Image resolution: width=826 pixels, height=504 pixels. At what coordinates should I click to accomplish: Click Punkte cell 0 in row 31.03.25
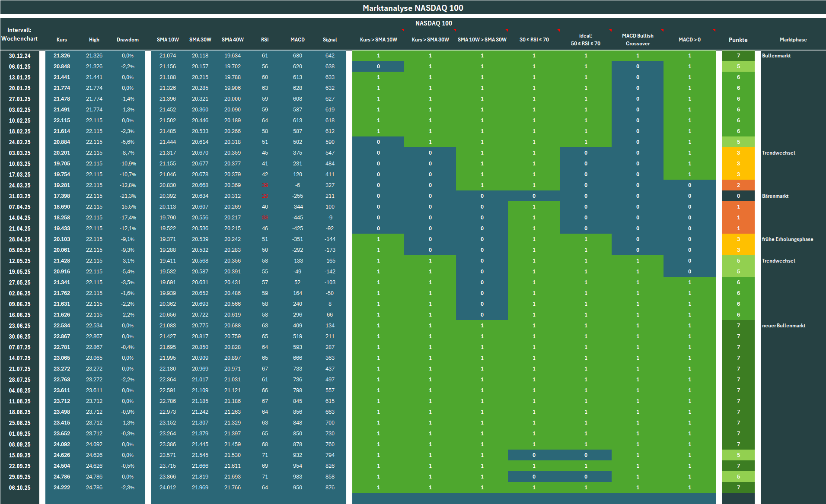click(738, 196)
